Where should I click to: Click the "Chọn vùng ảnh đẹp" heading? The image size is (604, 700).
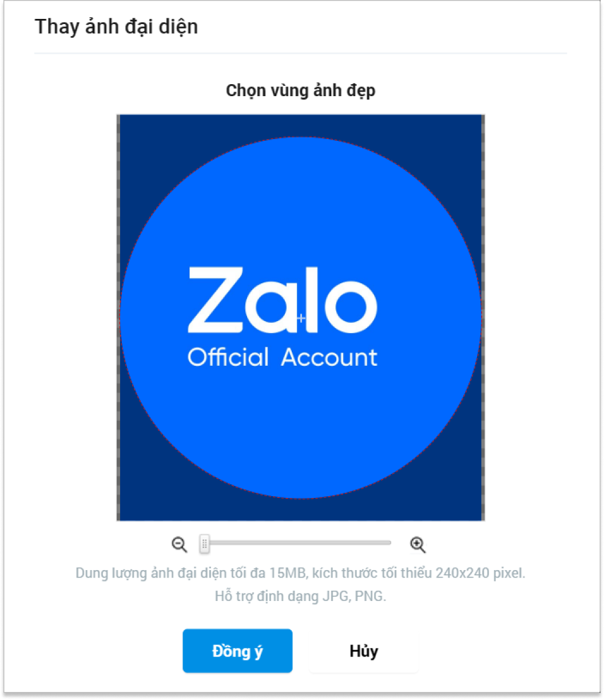pos(301,90)
